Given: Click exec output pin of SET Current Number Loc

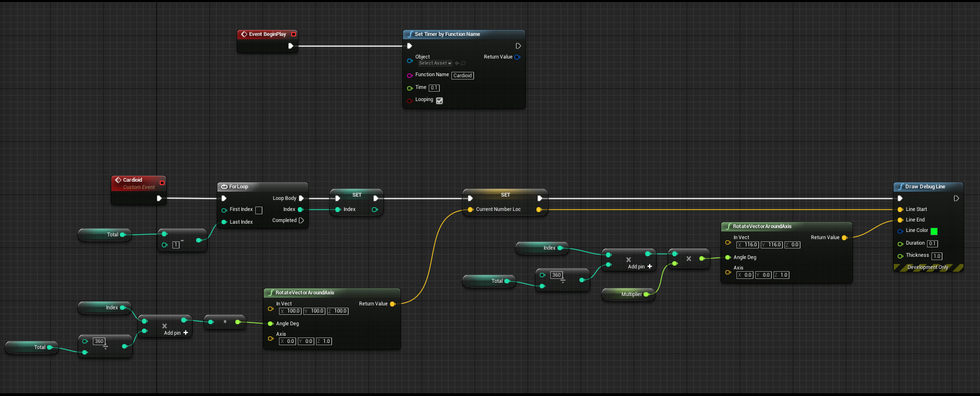Looking at the screenshot, I should (x=540, y=198).
